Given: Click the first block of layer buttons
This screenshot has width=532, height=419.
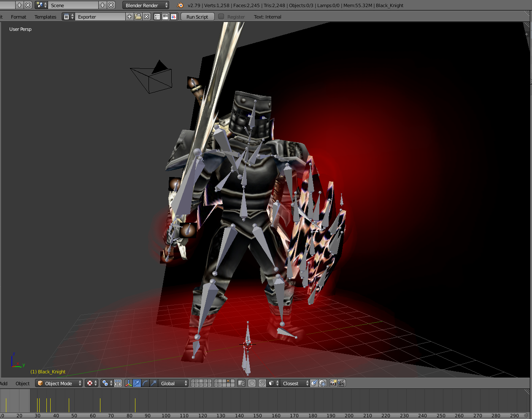Looking at the screenshot, I should [x=201, y=383].
